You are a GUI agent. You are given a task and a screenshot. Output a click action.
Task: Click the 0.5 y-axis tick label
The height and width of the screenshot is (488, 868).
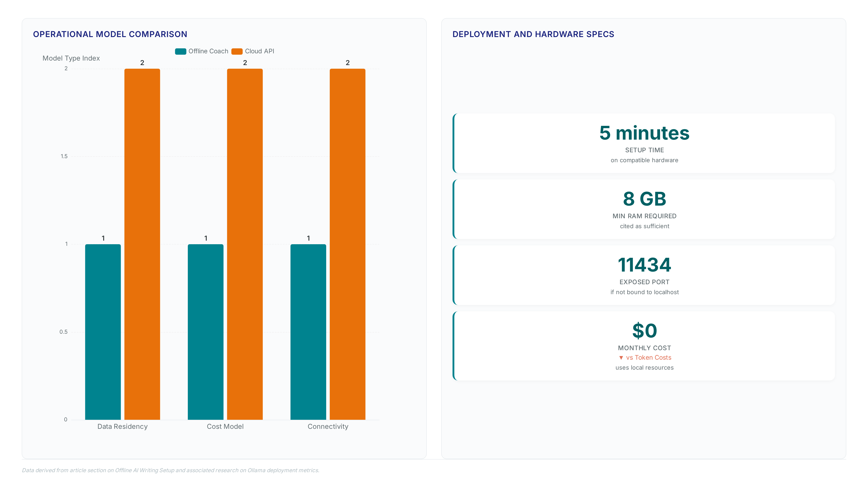point(63,332)
